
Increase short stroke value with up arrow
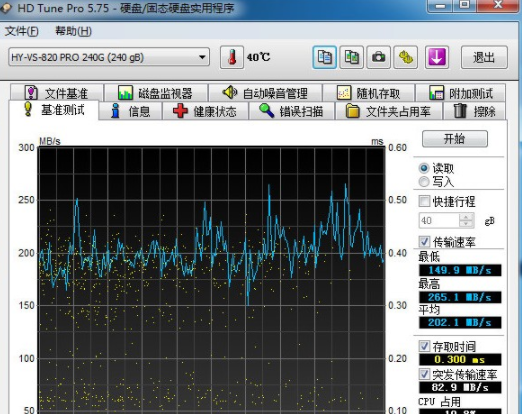coord(466,217)
